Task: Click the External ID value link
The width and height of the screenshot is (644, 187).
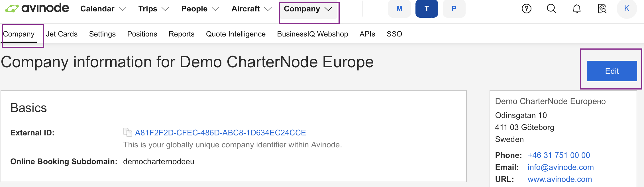Action: point(220,133)
